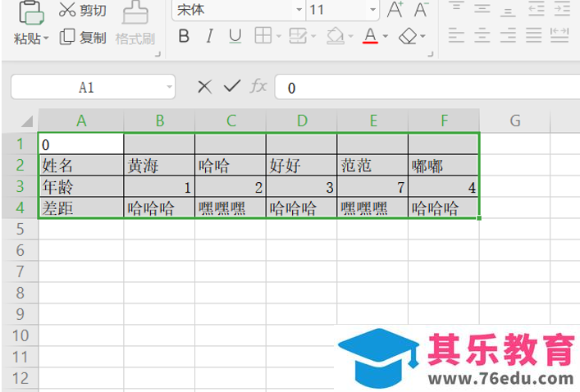Image resolution: width=580 pixels, height=392 pixels.
Task: Click the Paste (粘贴) clipboard icon
Action: 31,13
